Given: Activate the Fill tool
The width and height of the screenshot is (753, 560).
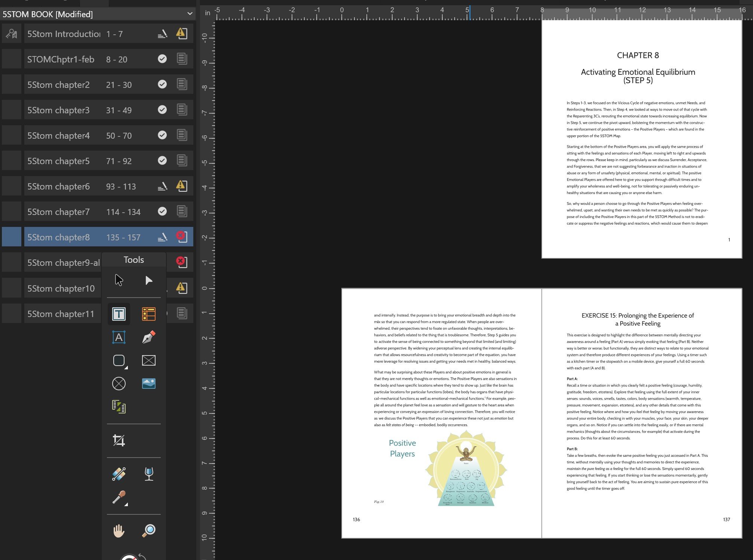Looking at the screenshot, I should pyautogui.click(x=119, y=474).
